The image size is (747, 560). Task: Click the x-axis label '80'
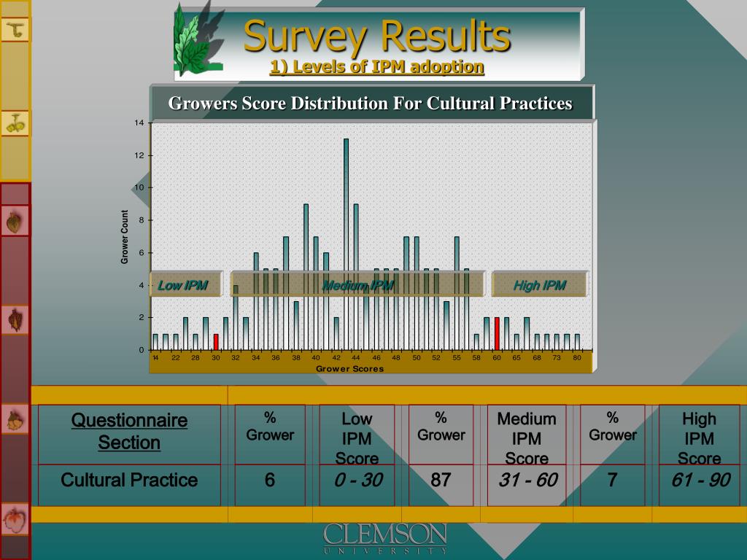(x=577, y=357)
